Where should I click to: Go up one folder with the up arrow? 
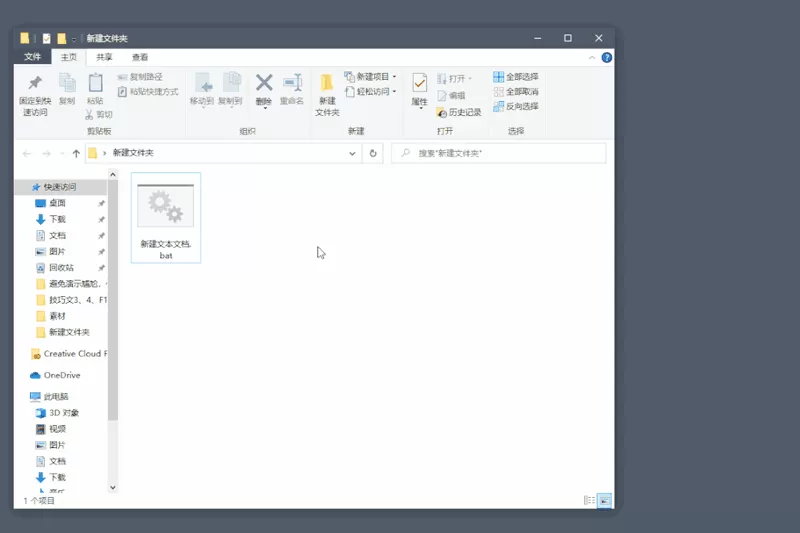coord(76,153)
